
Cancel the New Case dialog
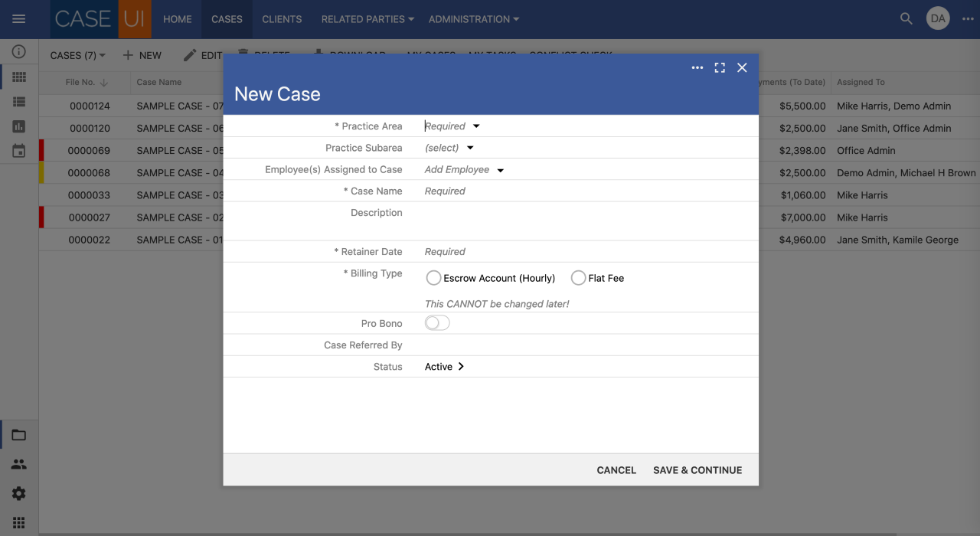click(x=616, y=470)
